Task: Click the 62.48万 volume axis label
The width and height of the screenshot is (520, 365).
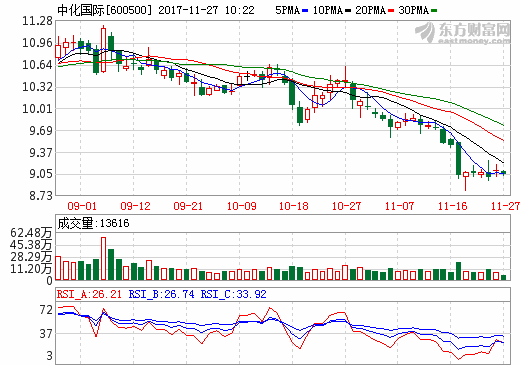Action: (31, 232)
